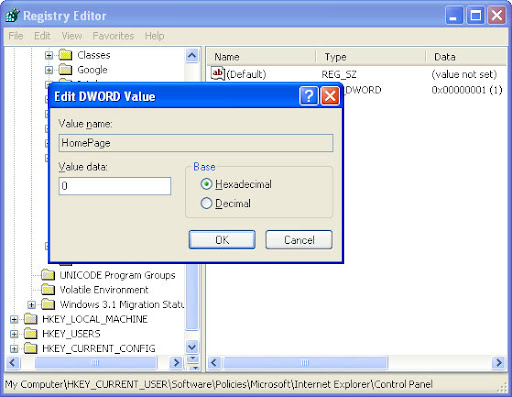Click the values pane scroll right arrow

click(x=499, y=362)
